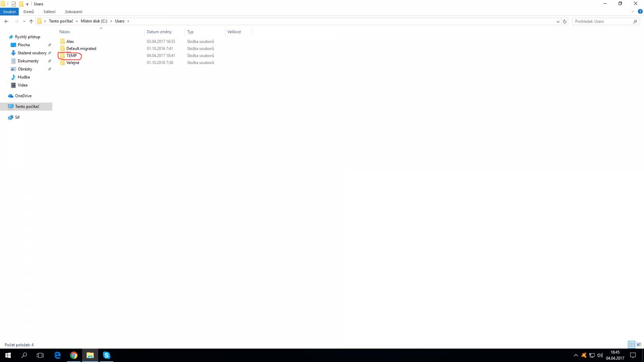Click File Explorer taskbar icon
The height and width of the screenshot is (362, 644).
(x=90, y=355)
